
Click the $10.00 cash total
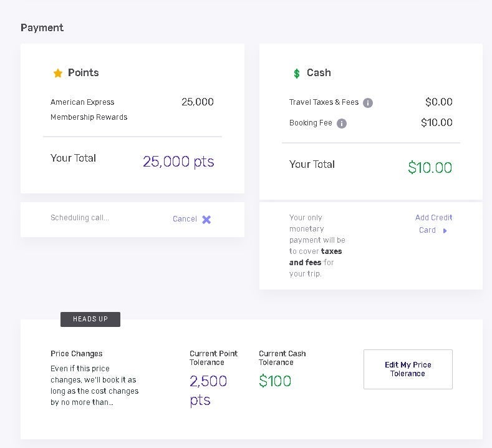[430, 167]
